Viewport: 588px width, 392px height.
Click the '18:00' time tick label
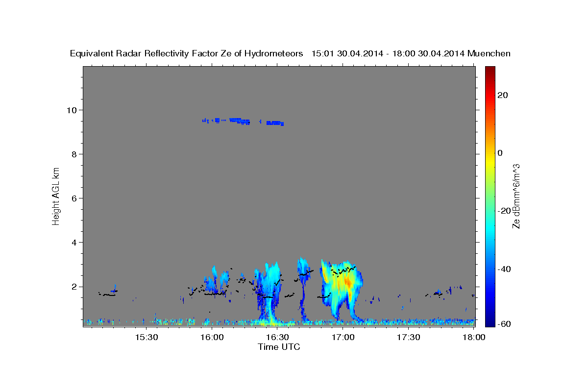click(474, 337)
